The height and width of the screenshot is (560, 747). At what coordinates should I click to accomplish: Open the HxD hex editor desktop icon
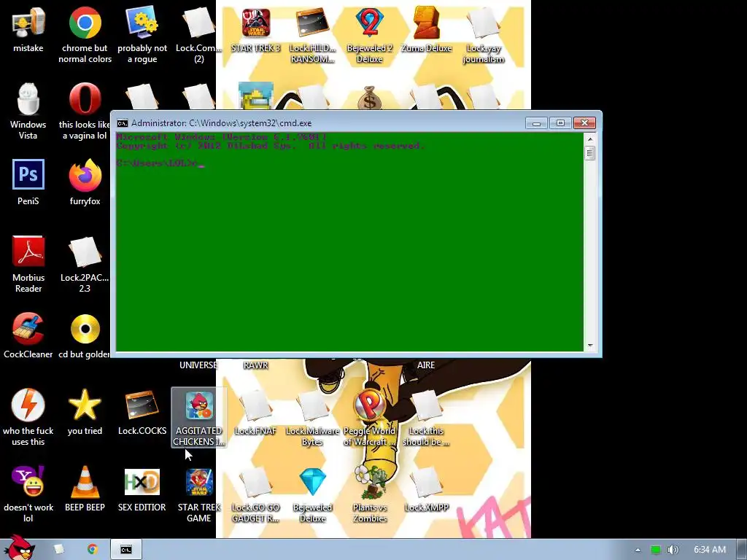click(x=142, y=482)
